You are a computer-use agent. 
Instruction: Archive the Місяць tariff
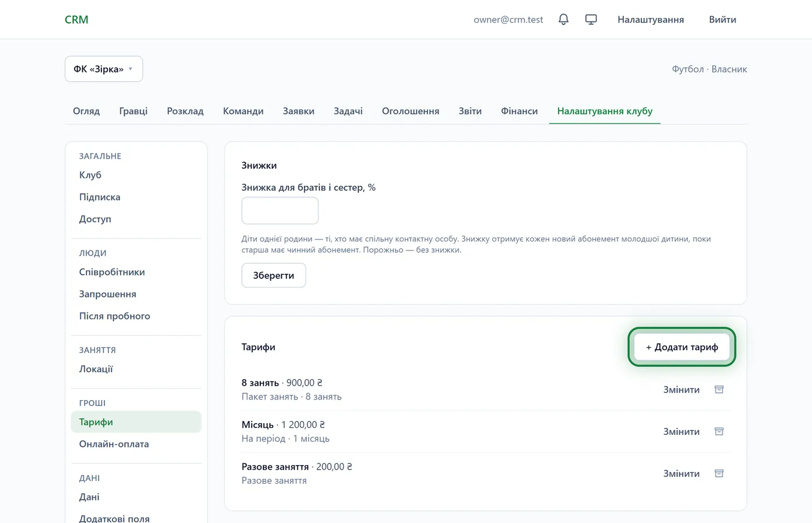(x=719, y=431)
